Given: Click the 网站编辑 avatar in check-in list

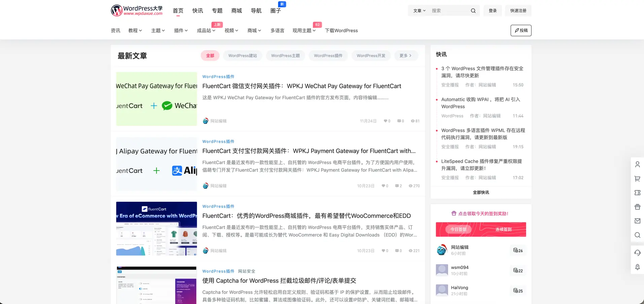Looking at the screenshot, I should [442, 250].
